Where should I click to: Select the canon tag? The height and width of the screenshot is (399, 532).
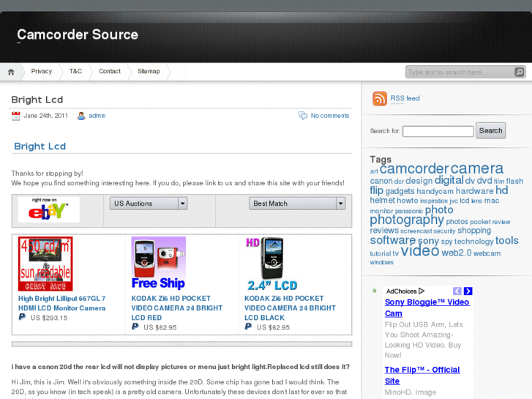[381, 181]
